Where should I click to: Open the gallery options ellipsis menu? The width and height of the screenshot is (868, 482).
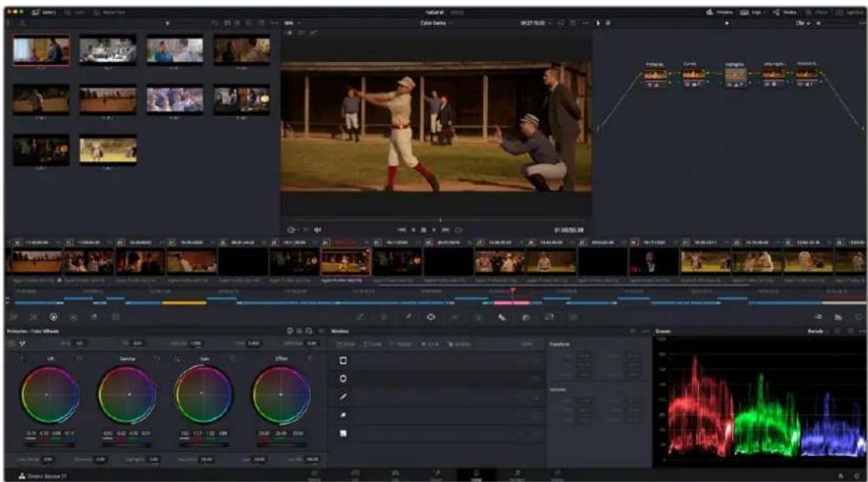[x=275, y=23]
